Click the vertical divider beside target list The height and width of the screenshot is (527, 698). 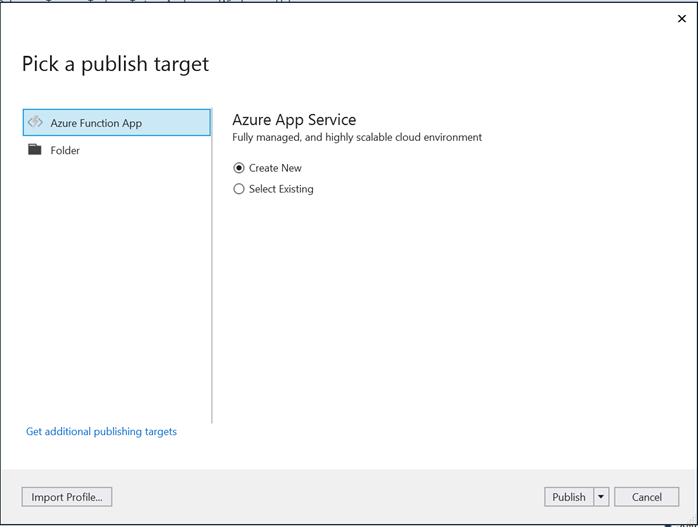212,300
